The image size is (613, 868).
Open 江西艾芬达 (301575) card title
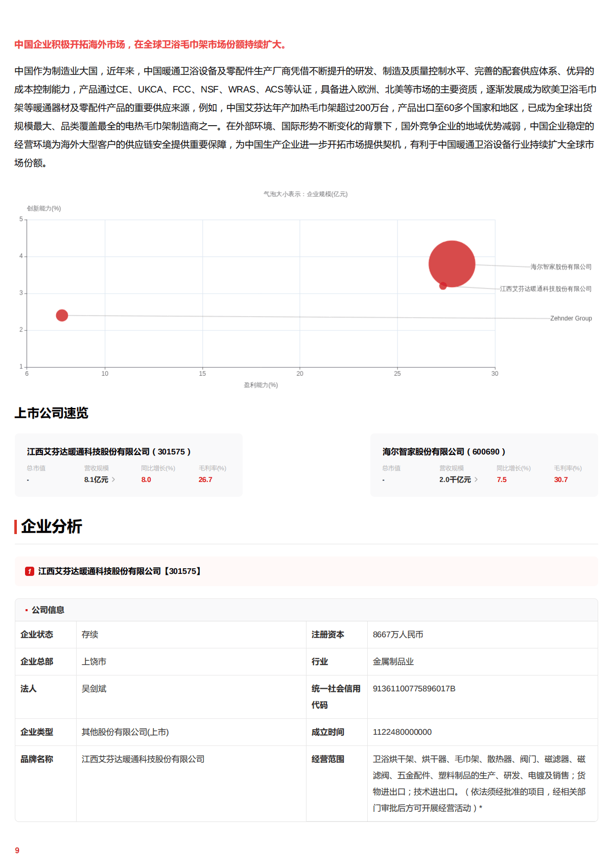108,452
